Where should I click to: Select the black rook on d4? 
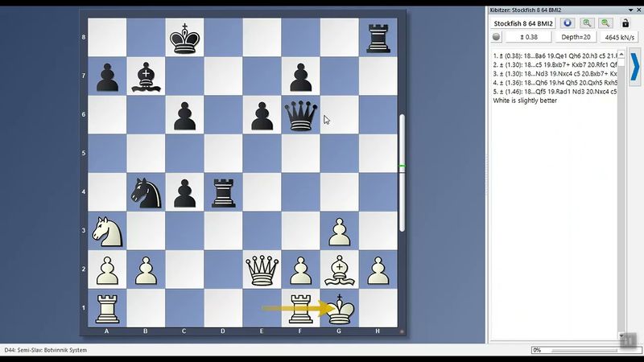(224, 193)
